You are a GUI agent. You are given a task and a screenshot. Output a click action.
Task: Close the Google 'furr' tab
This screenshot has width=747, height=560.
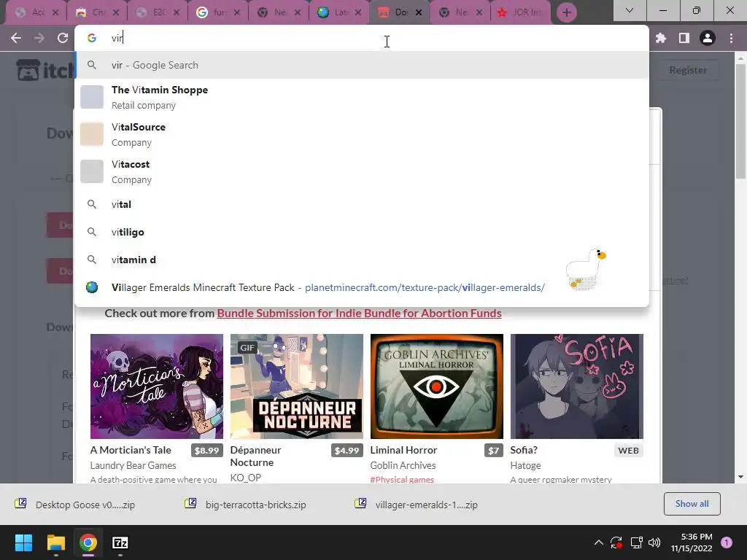[x=237, y=13]
